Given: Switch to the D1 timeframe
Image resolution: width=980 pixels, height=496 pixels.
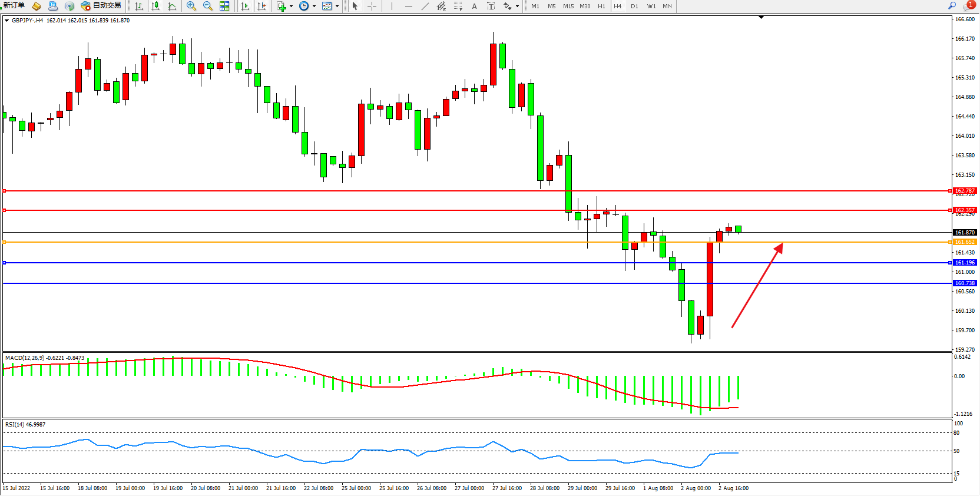Looking at the screenshot, I should [634, 6].
